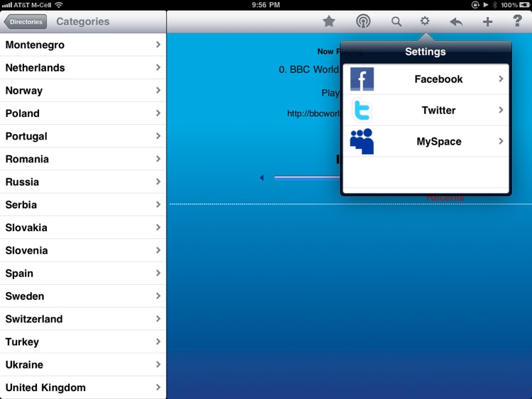Select Sweden in the categories list
The height and width of the screenshot is (399, 532).
pyautogui.click(x=83, y=296)
